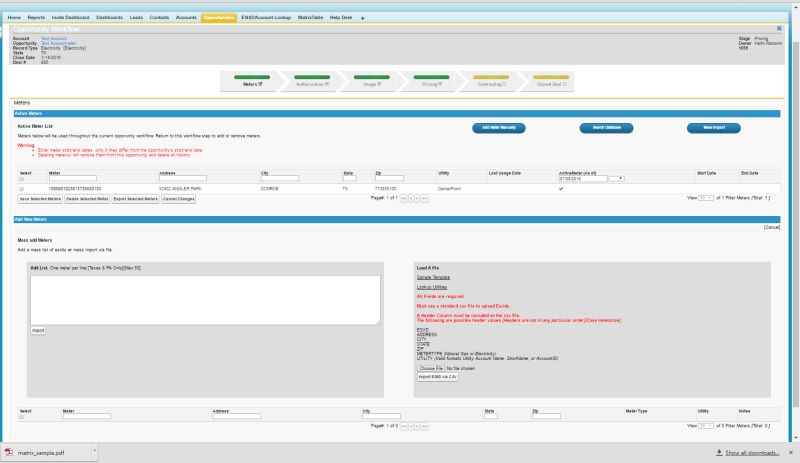The width and height of the screenshot is (800, 463).
Task: Select the Meters workflow step
Action: pyautogui.click(x=252, y=82)
